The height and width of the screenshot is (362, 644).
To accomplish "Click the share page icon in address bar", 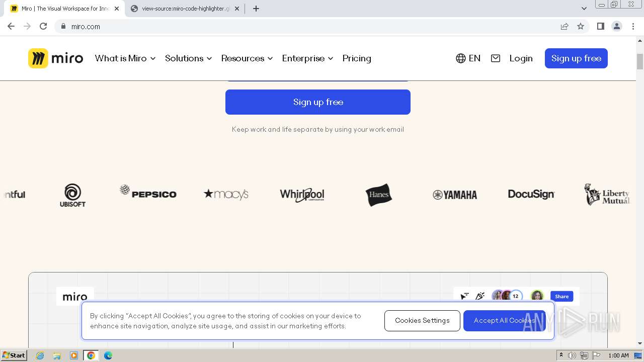I will pos(565,26).
